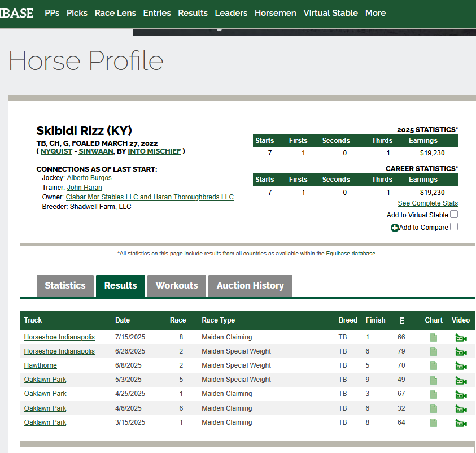Click breeder text Shadwell Farm, LLC
The width and height of the screenshot is (476, 453).
tap(101, 207)
